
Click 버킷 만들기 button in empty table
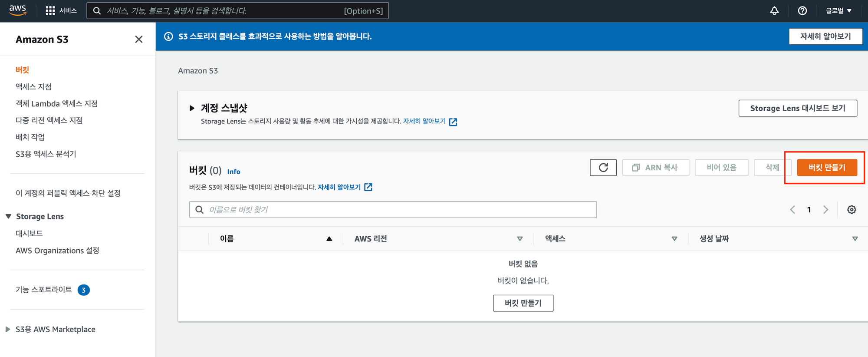(523, 303)
